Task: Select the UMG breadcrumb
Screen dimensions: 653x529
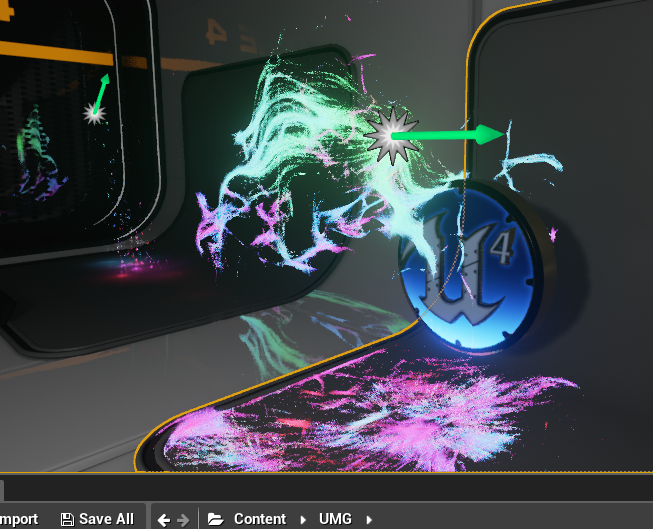Action: 335,519
